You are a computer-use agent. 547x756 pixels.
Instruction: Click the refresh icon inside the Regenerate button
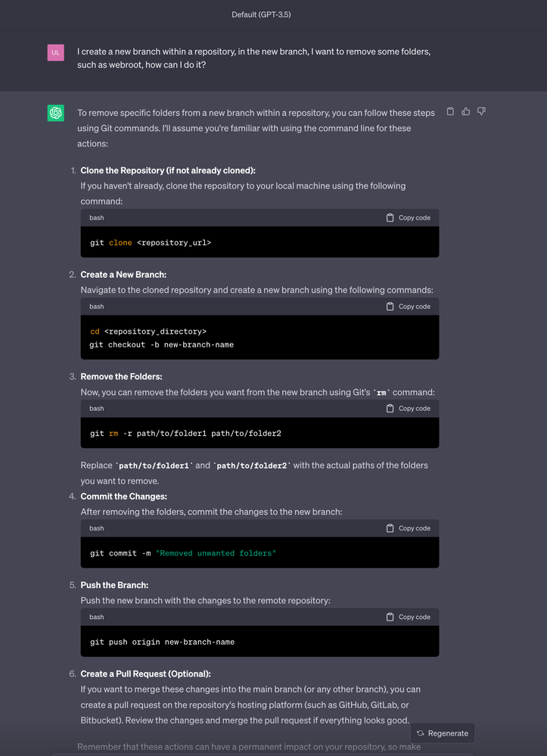click(x=420, y=733)
